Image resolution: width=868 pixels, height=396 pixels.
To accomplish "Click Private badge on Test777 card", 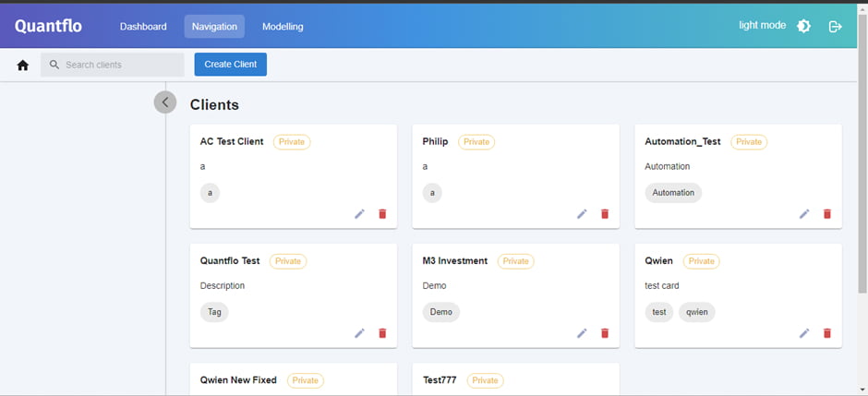I will (486, 380).
